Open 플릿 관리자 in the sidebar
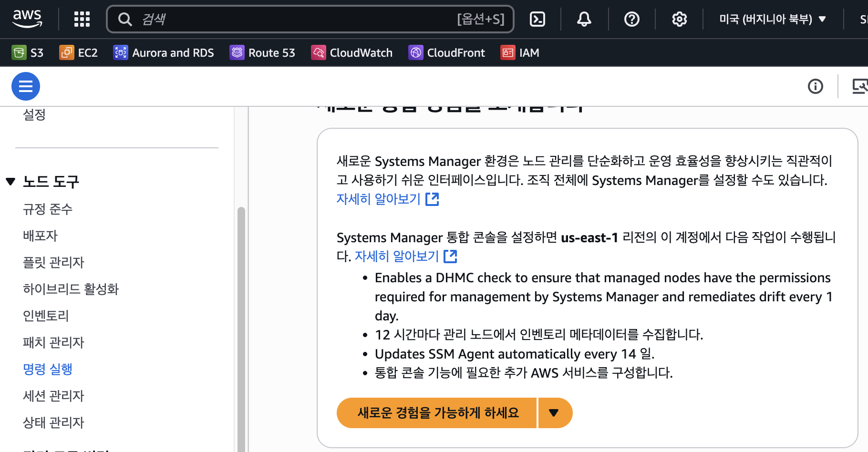 pos(53,262)
